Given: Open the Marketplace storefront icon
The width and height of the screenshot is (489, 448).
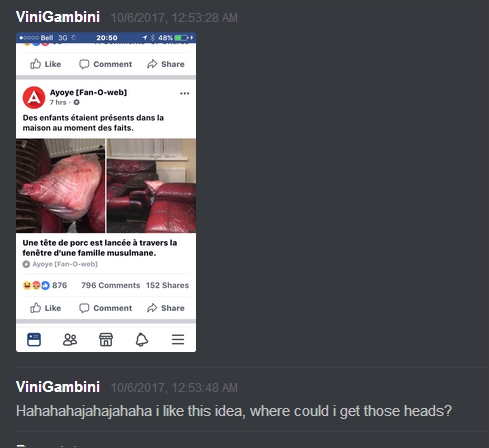Looking at the screenshot, I should [106, 340].
